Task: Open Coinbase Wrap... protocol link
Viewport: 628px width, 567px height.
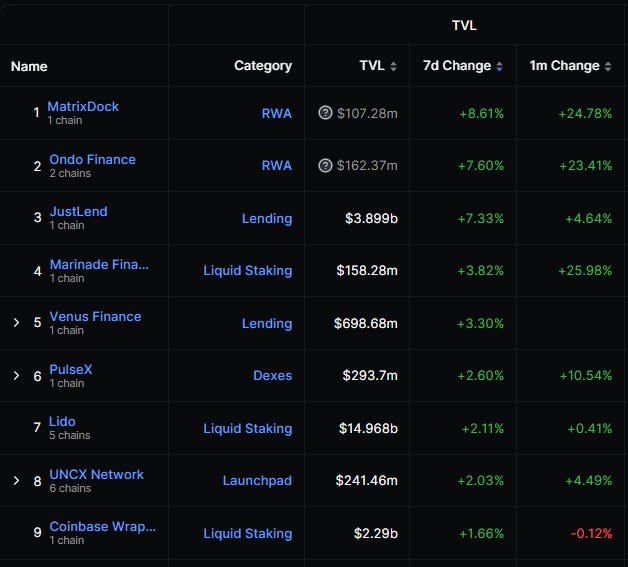Action: pyautogui.click(x=103, y=526)
